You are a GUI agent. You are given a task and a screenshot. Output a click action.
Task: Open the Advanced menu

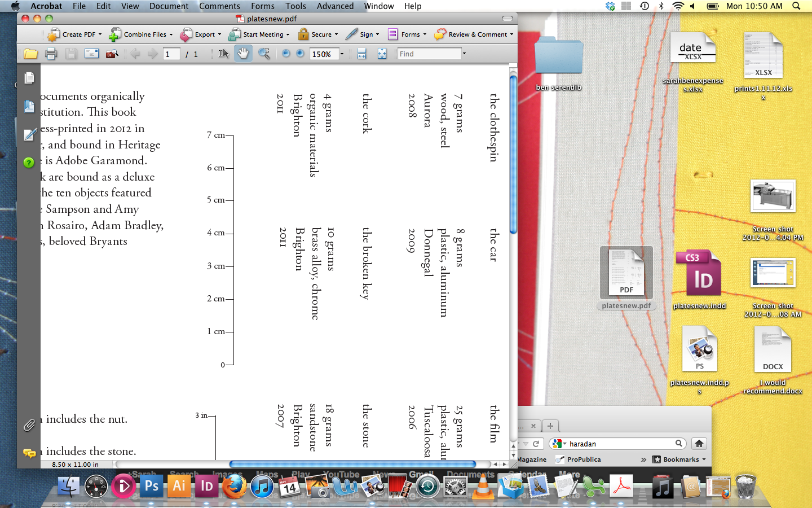pos(335,6)
